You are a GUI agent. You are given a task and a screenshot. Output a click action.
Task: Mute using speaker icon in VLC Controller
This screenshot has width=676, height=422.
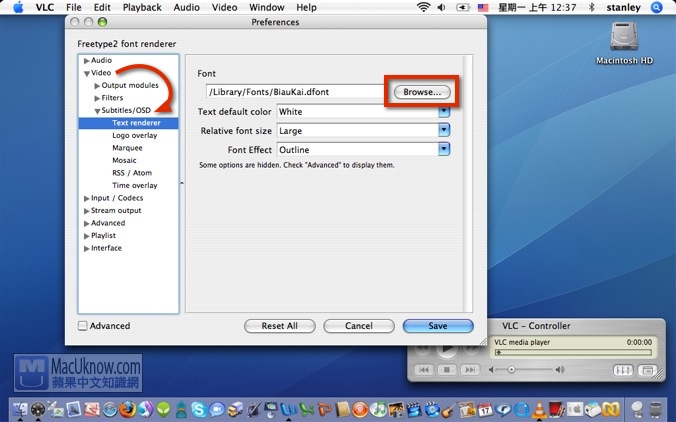tap(492, 369)
